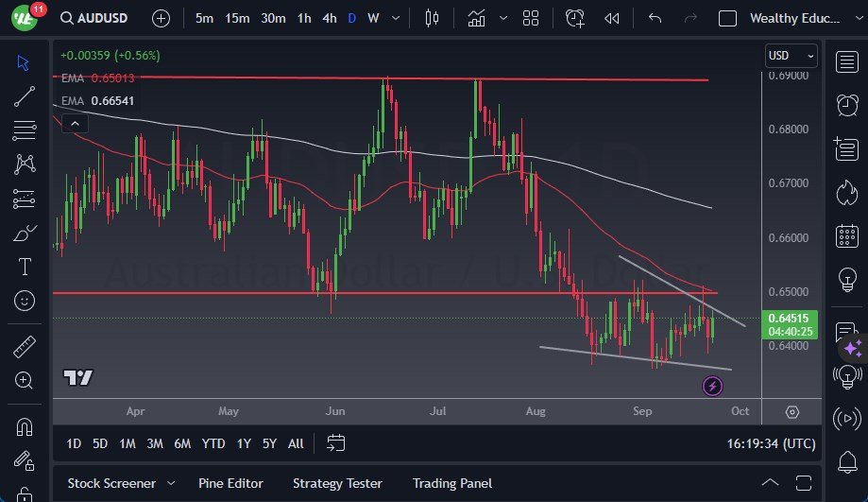
Task: Open the alerts alarm clock panel
Action: pyautogui.click(x=847, y=105)
